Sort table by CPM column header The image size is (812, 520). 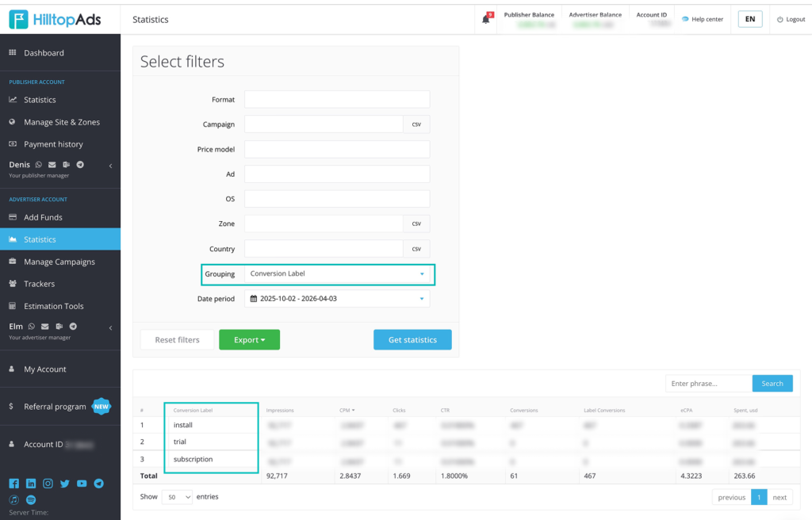click(347, 410)
